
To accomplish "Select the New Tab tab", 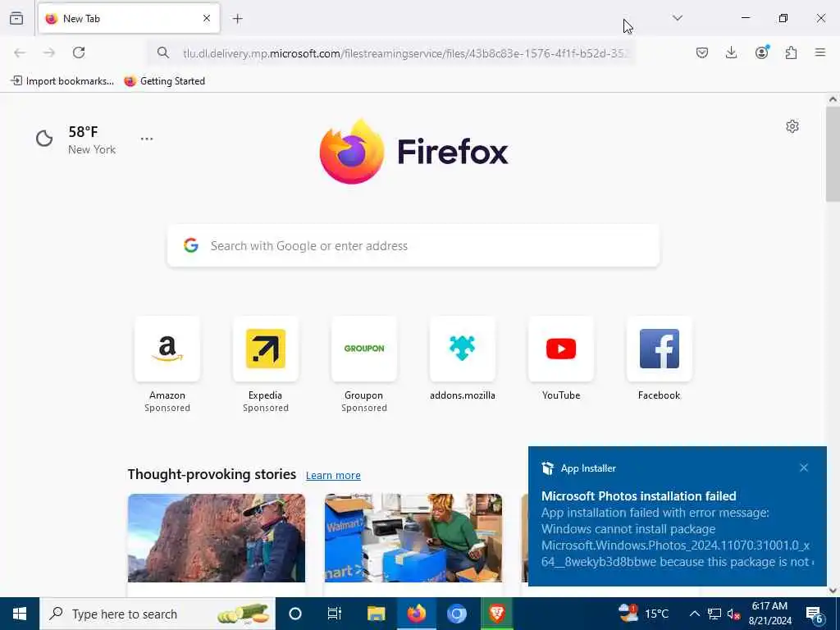I will (129, 18).
